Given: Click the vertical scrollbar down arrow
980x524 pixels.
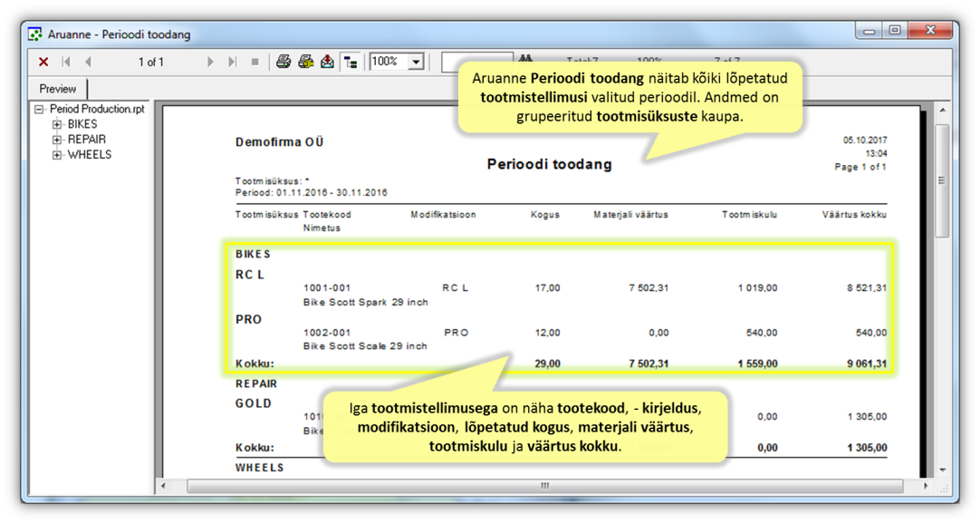Looking at the screenshot, I should coord(942,471).
